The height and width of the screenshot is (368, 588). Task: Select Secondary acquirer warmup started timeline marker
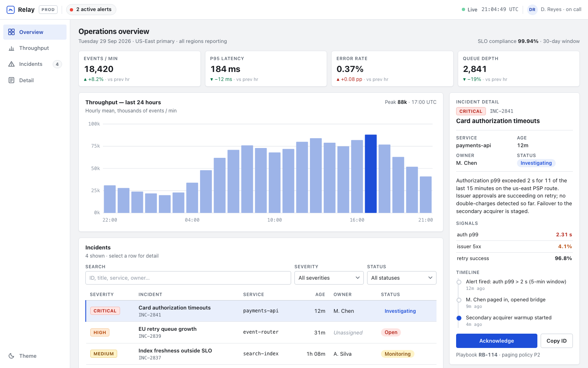pos(459,318)
